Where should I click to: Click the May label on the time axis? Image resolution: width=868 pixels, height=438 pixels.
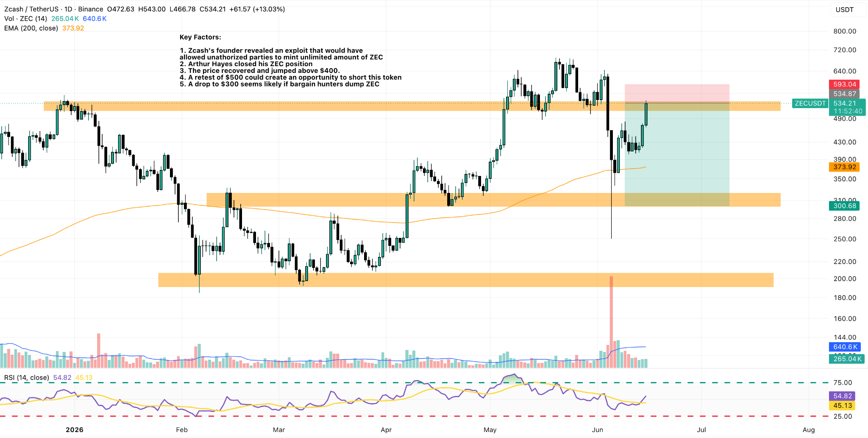490,430
